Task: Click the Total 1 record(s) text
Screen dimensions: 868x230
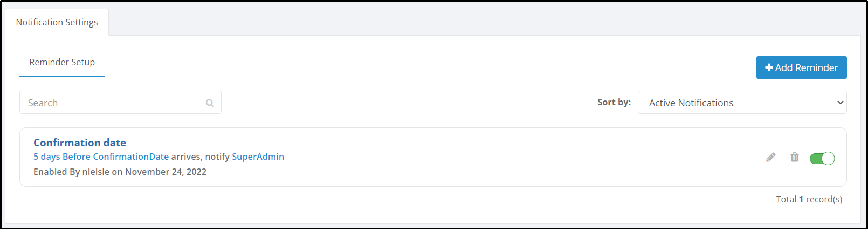Action: 809,199
